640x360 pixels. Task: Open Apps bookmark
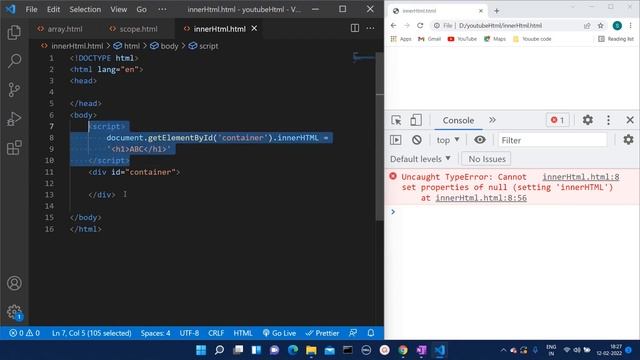[x=401, y=39]
